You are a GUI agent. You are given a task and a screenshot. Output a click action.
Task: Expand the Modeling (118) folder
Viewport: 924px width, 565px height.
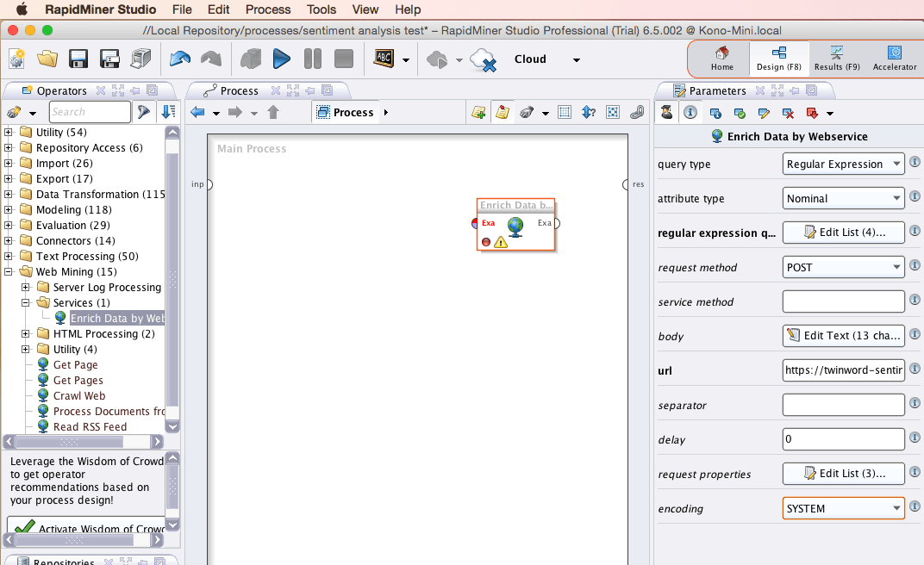tap(9, 209)
